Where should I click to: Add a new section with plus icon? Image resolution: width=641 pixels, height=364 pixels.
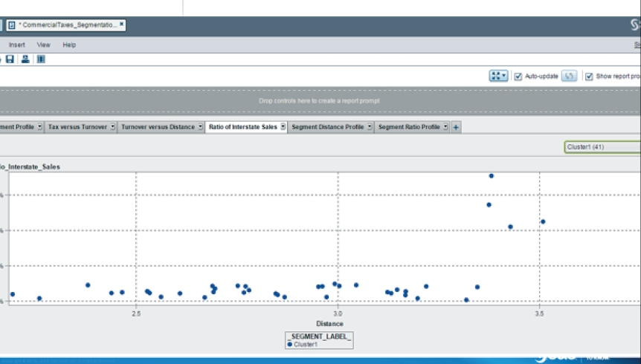456,127
